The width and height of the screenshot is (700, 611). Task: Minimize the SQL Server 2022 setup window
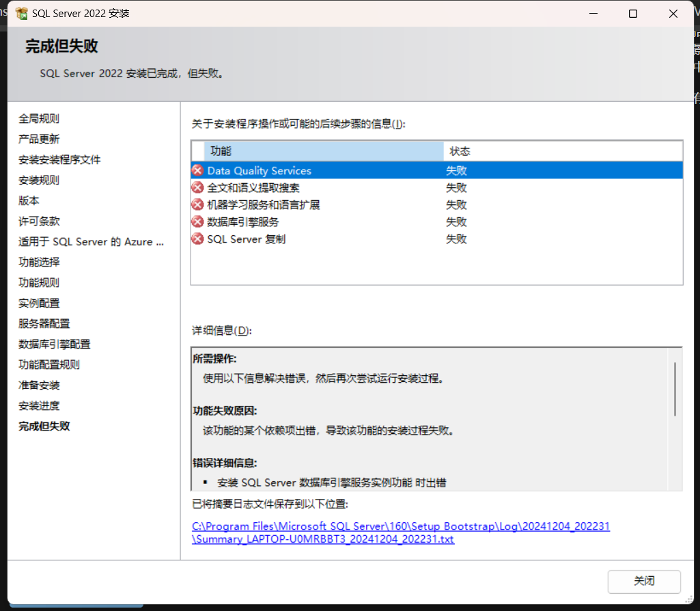pyautogui.click(x=593, y=14)
